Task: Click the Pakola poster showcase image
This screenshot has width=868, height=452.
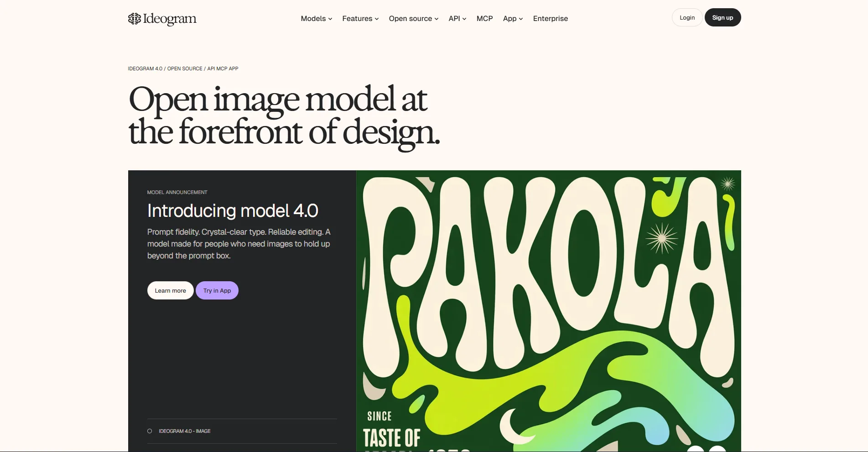Action: point(549,311)
